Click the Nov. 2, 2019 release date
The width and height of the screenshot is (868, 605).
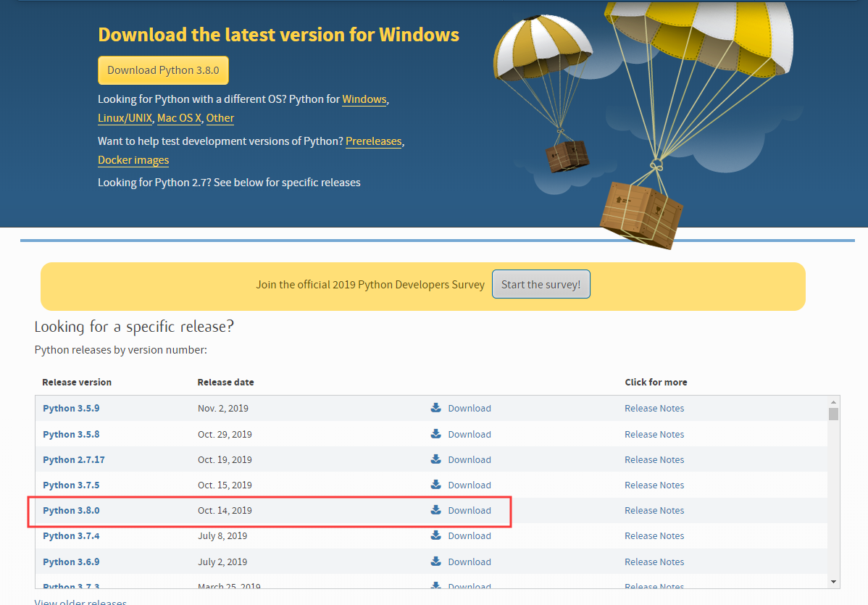coord(223,409)
